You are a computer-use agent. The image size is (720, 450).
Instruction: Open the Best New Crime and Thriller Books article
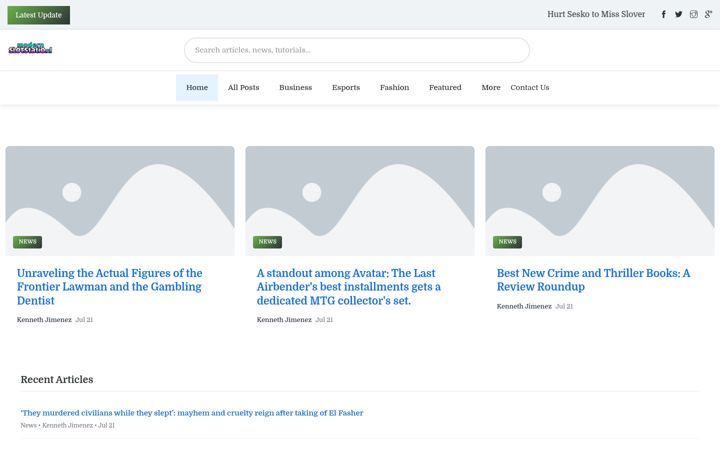pyautogui.click(x=593, y=280)
